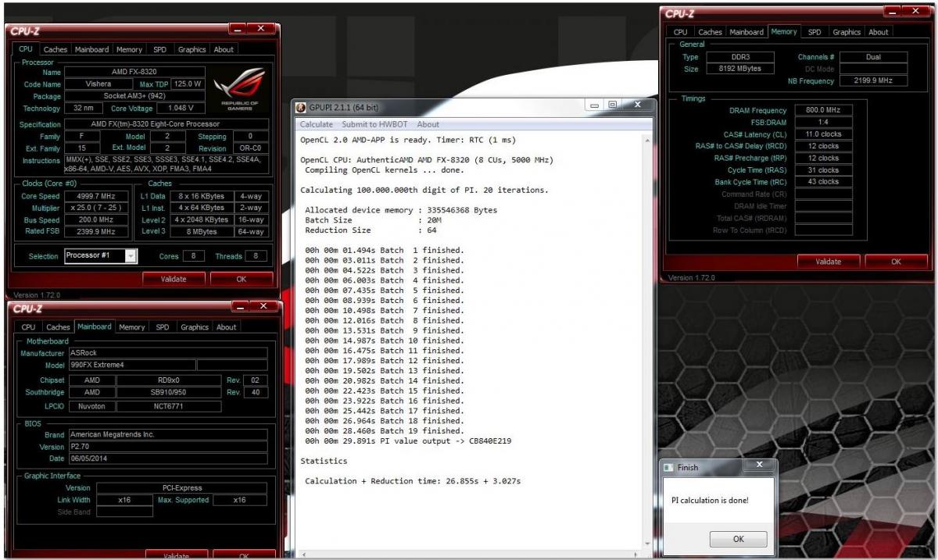Image resolution: width=938 pixels, height=560 pixels.
Task: Click the Finish dialog title icon
Action: (x=668, y=467)
